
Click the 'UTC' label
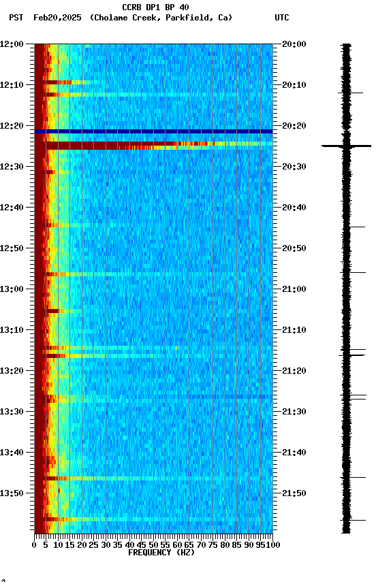(x=282, y=18)
